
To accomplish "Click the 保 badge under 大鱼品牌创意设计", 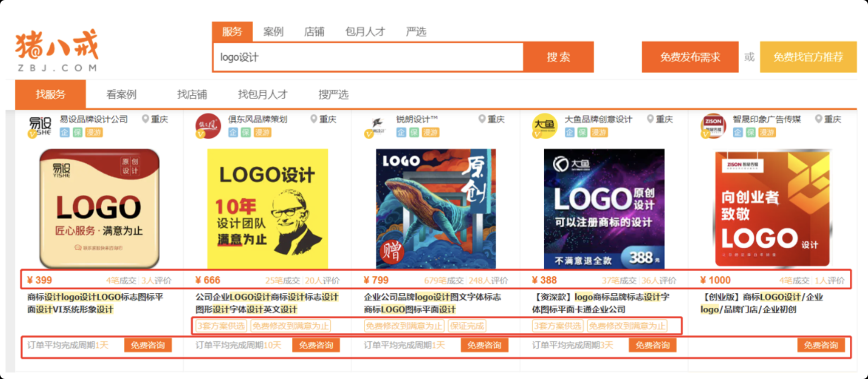I will pos(583,132).
